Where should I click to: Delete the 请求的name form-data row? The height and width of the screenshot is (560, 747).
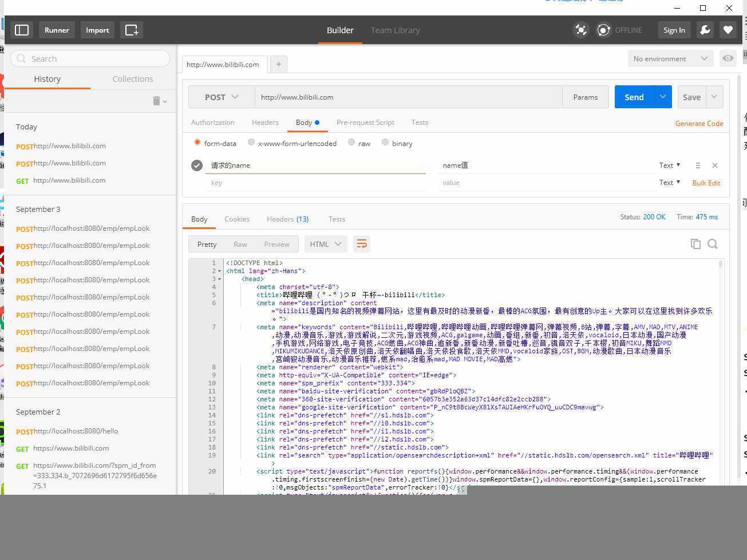click(x=715, y=165)
